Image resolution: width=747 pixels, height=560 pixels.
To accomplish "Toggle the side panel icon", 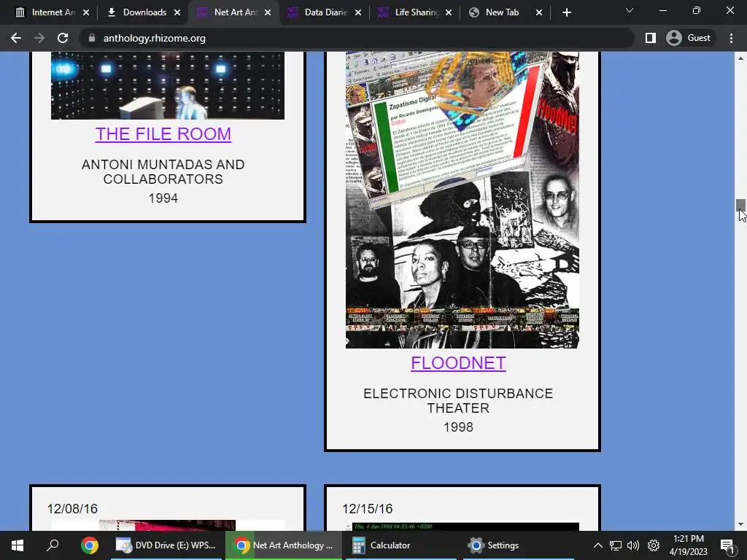I will 650,38.
